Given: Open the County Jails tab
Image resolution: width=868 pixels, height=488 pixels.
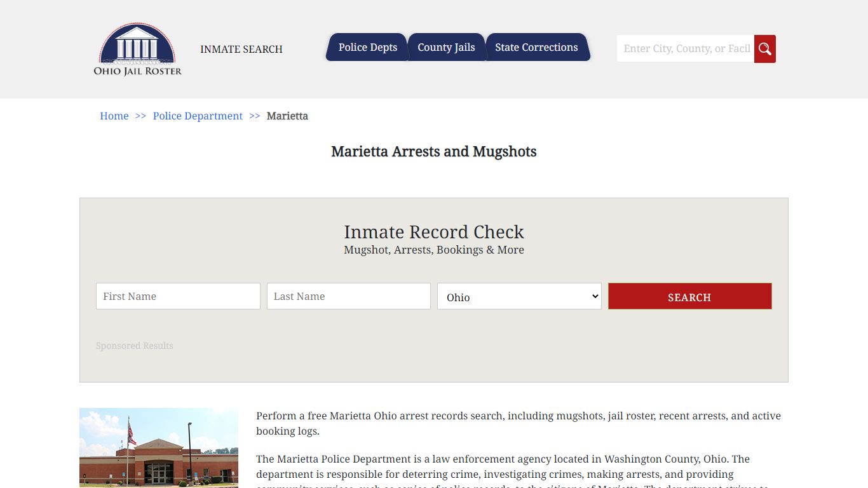Looking at the screenshot, I should (446, 47).
